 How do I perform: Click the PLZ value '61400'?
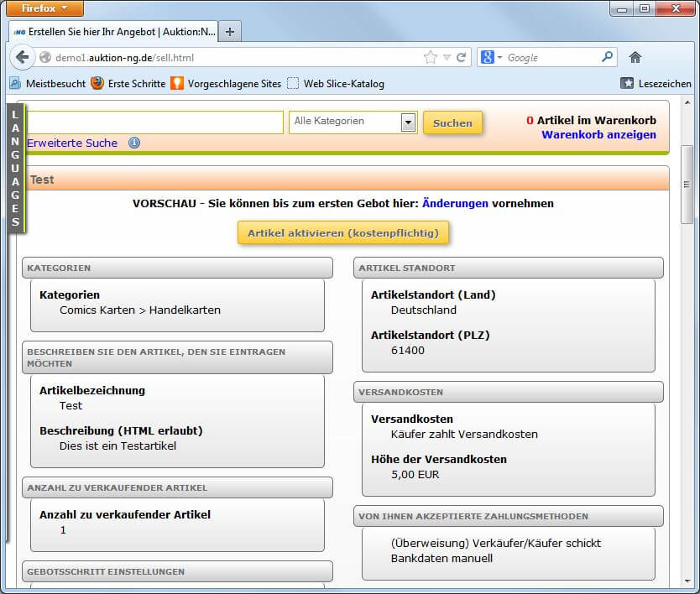[x=408, y=351]
